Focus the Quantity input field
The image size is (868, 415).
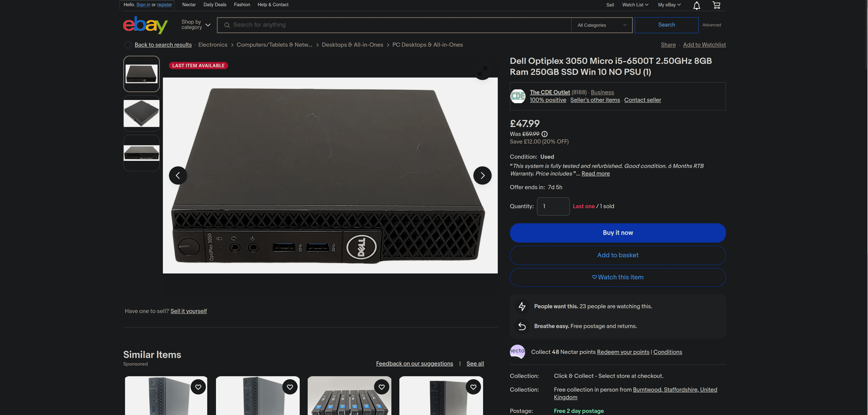553,206
